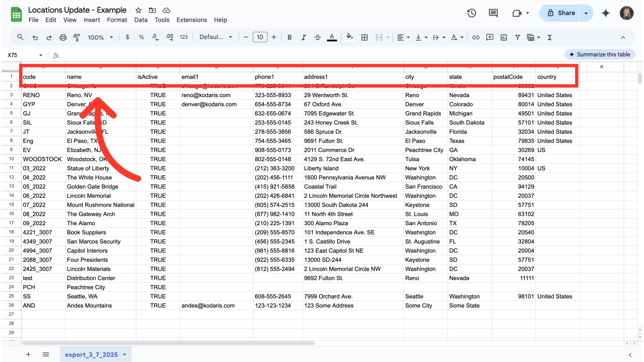The width and height of the screenshot is (644, 362).
Task: Open version history clock icon
Action: [472, 13]
